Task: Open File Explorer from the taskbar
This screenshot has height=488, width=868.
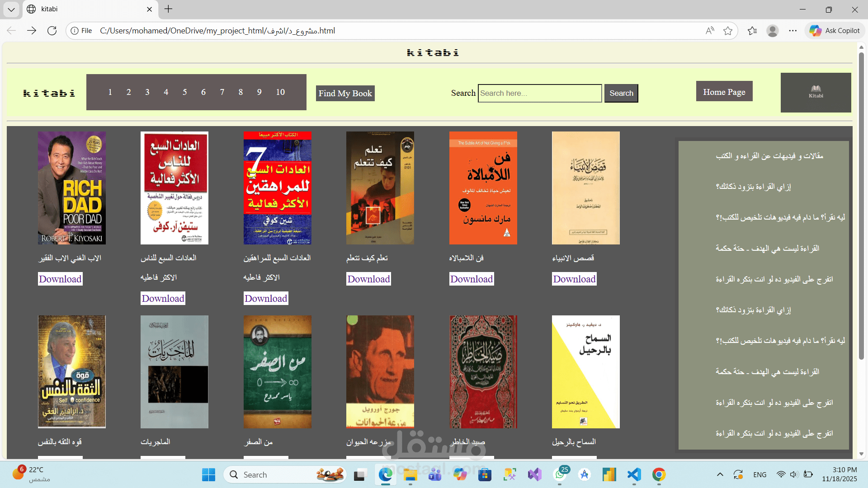Action: 410,474
